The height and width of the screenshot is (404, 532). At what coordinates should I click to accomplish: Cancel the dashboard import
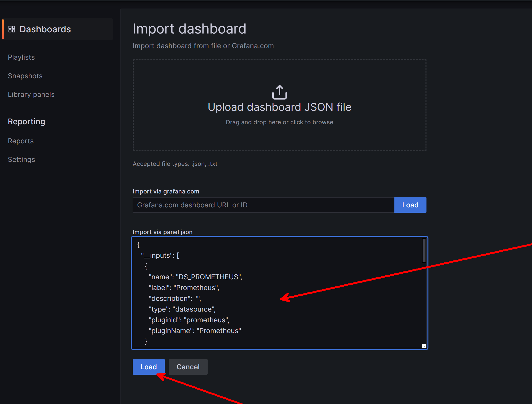[188, 367]
